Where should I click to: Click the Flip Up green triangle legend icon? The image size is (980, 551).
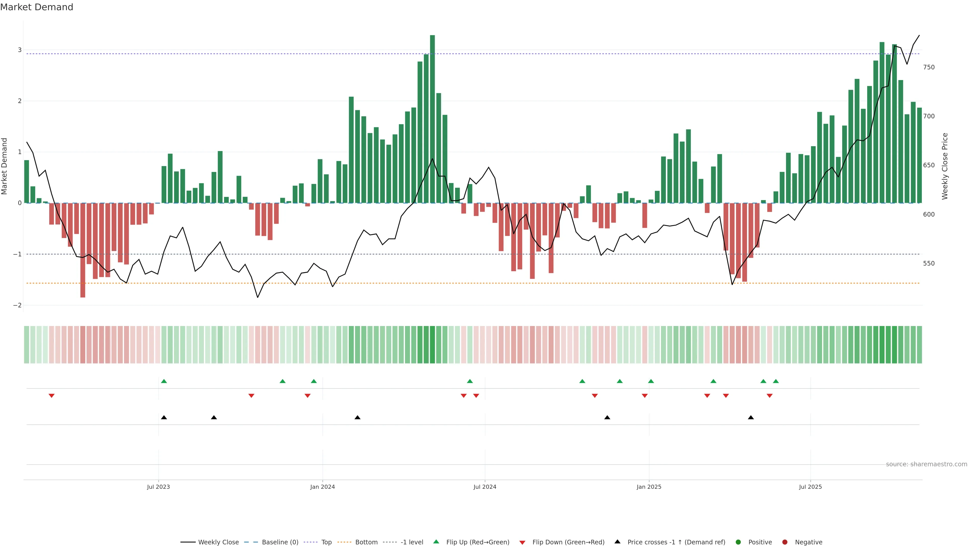click(436, 542)
